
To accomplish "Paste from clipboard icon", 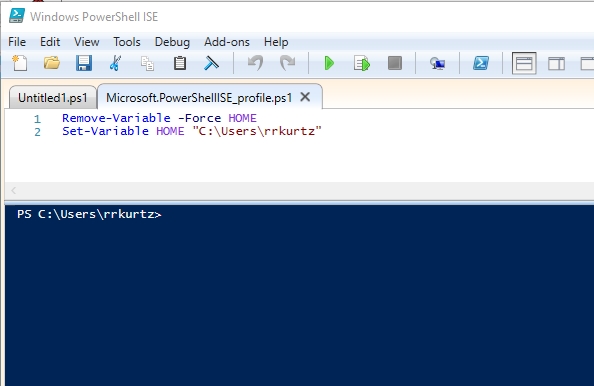I will pos(180,63).
